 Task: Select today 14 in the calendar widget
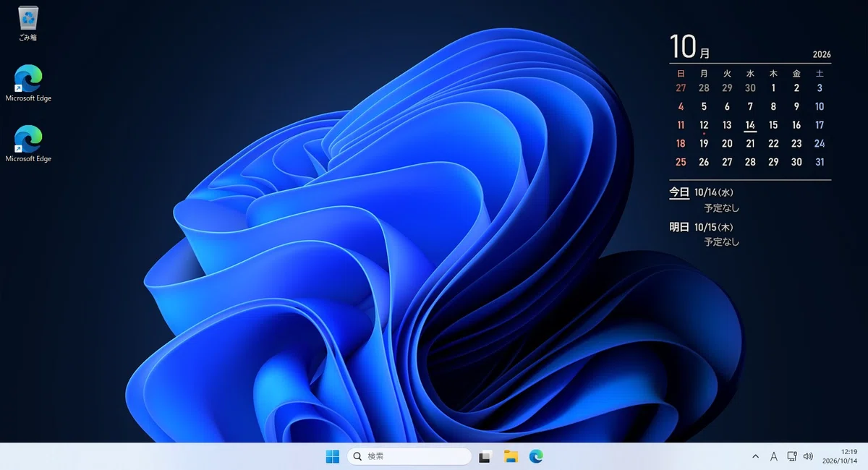coord(750,125)
